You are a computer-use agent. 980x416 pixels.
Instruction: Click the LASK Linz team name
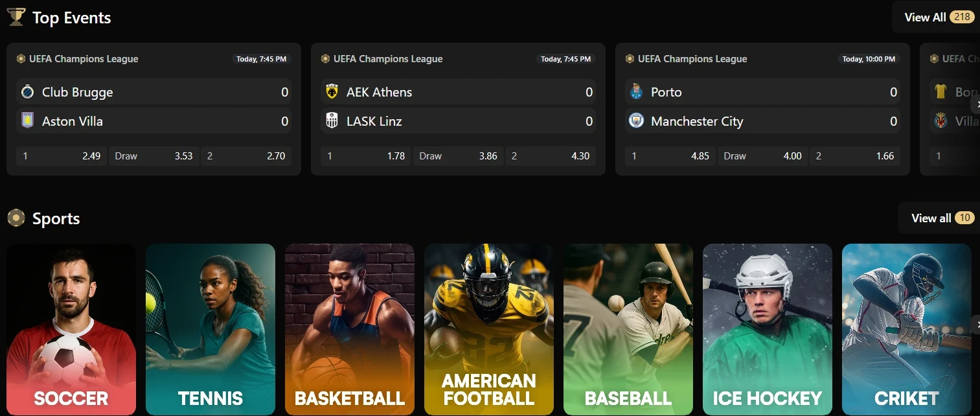(374, 121)
